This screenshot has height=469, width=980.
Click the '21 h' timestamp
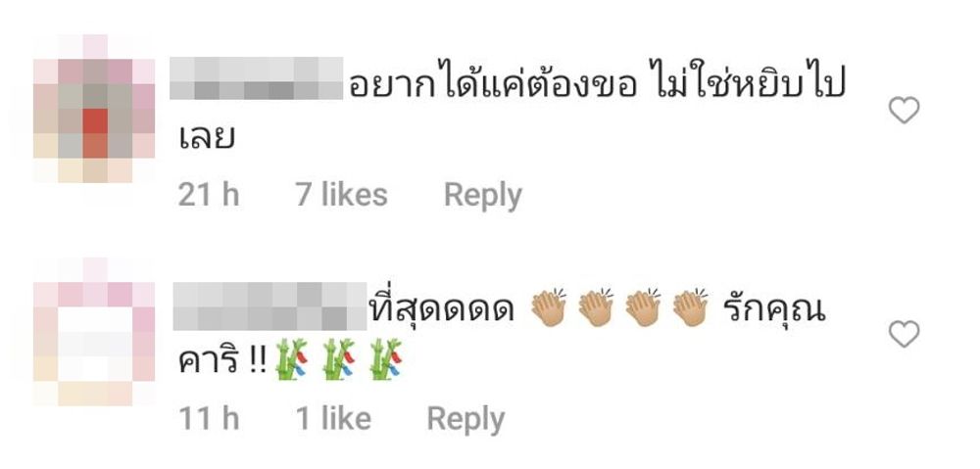coord(209,194)
